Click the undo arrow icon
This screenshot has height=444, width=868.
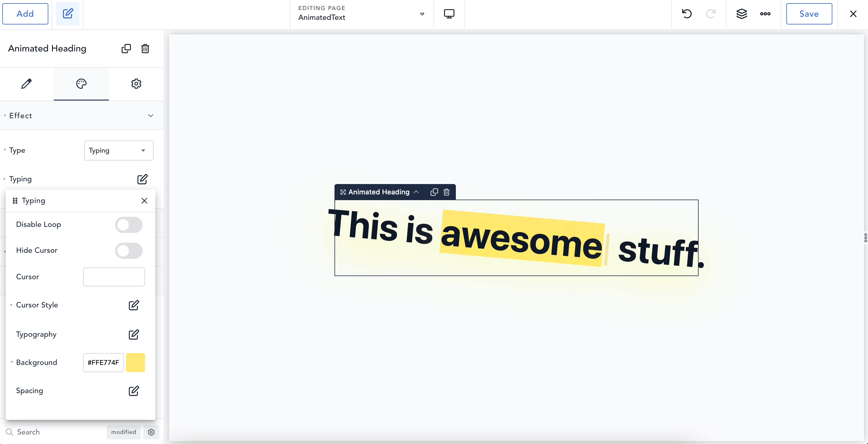(x=687, y=14)
